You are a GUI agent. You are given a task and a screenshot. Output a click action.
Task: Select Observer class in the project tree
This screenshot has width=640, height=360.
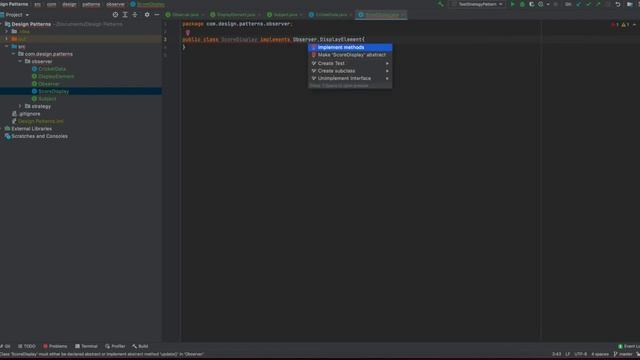click(49, 84)
